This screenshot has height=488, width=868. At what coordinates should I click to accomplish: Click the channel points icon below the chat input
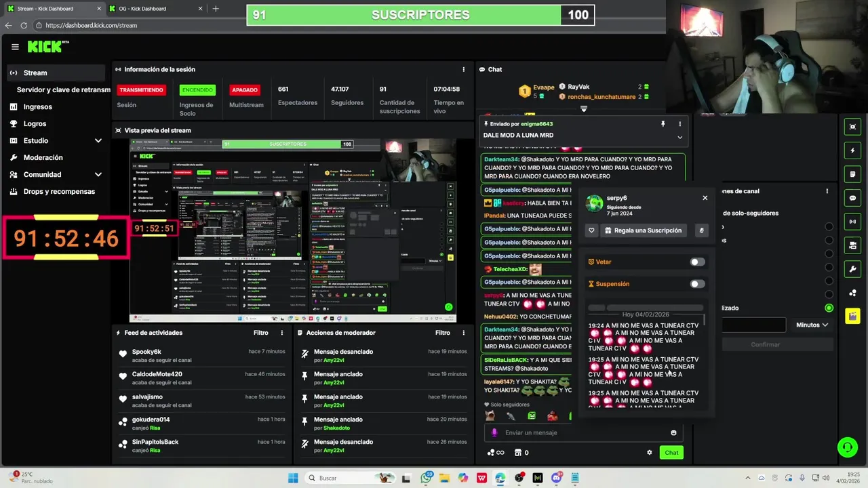pos(491,453)
